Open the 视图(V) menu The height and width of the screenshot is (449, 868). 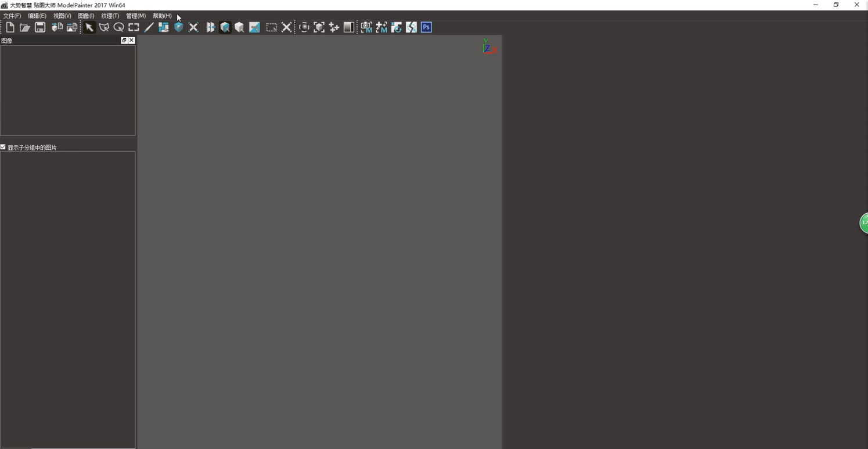click(x=61, y=16)
